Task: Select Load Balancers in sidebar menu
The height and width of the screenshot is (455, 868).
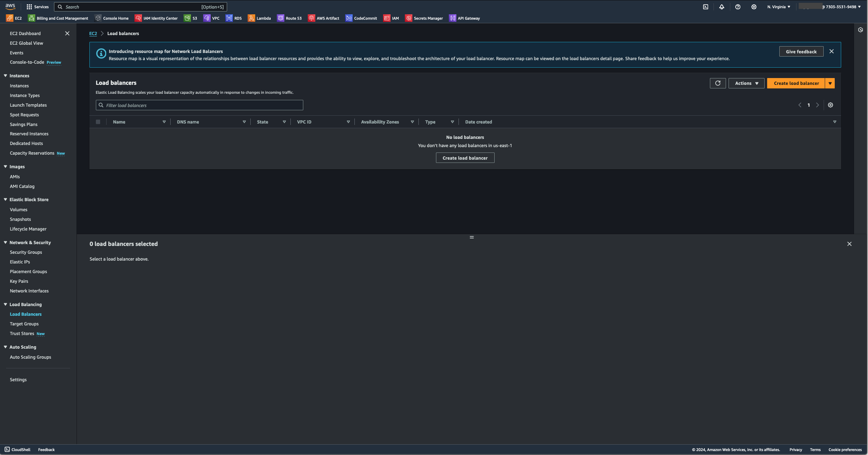Action: coord(25,314)
